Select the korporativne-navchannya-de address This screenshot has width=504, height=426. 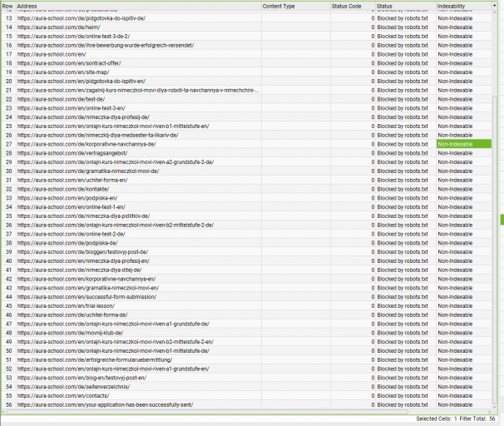(86, 145)
